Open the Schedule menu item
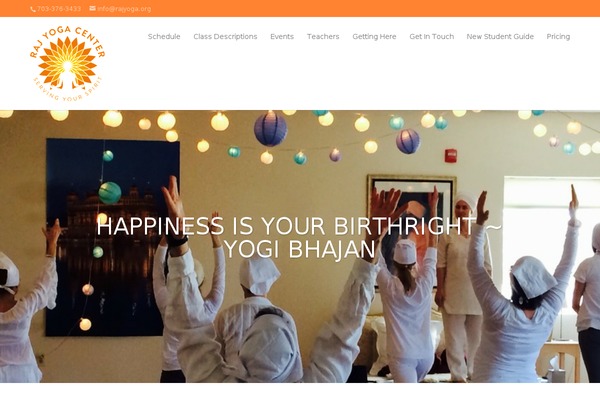Image resolution: width=600 pixels, height=400 pixels. pos(164,36)
